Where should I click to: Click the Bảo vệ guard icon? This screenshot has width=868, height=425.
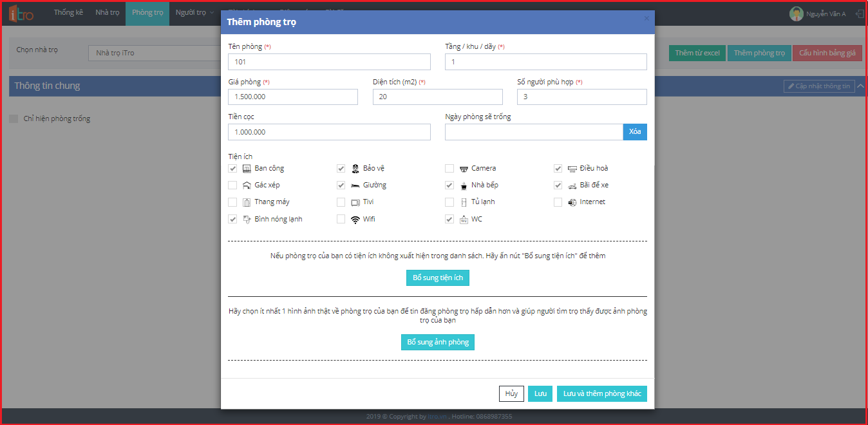coord(355,169)
